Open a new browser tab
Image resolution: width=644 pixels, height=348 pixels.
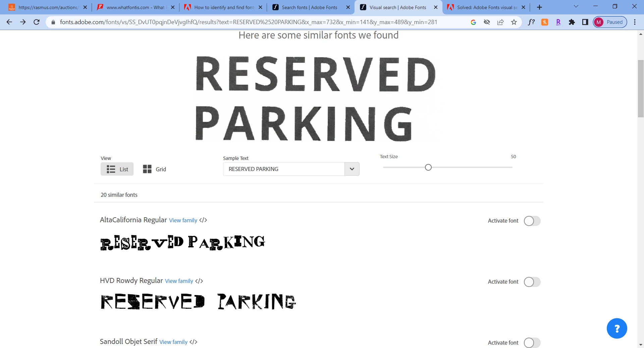[x=539, y=7]
